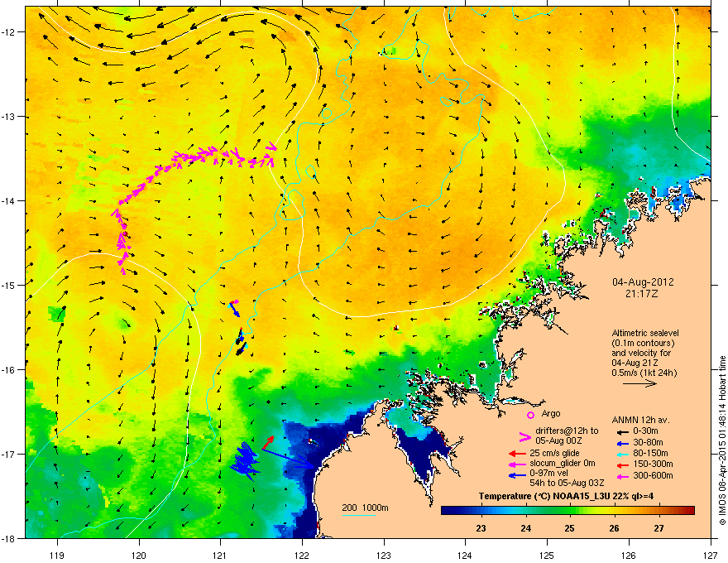Click the longitude axis label 124
The height and width of the screenshot is (563, 728).
tap(465, 555)
